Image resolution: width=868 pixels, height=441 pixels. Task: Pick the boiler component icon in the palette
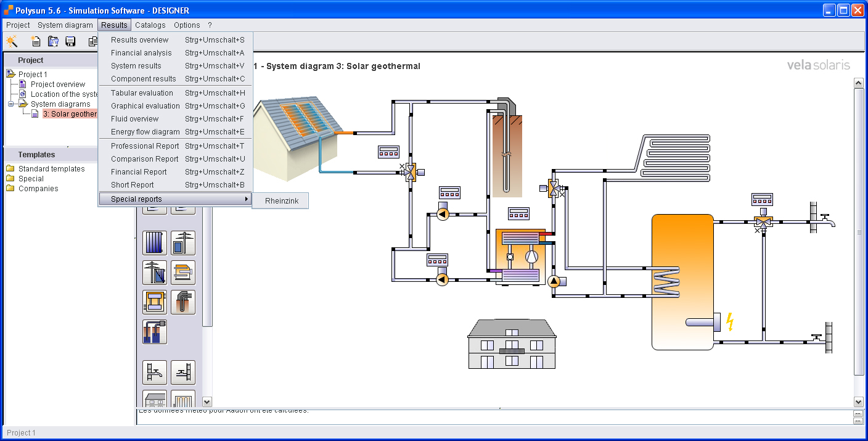[183, 272]
